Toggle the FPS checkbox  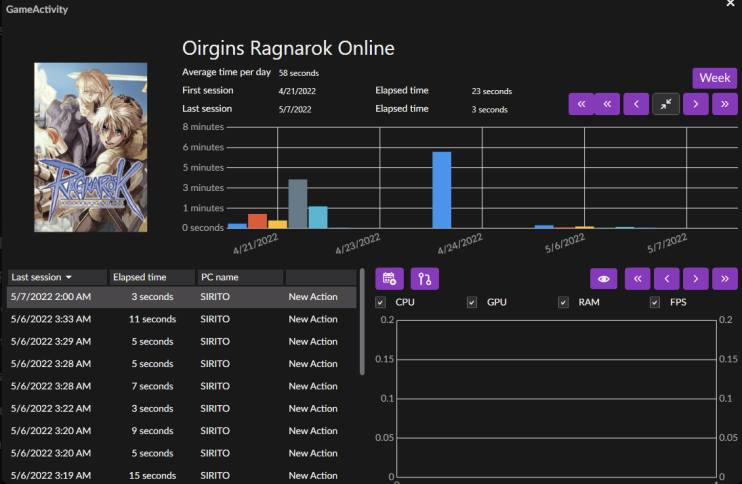pyautogui.click(x=654, y=302)
